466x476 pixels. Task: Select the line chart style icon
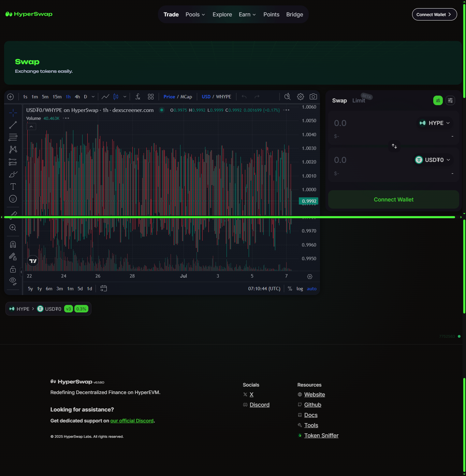[105, 97]
